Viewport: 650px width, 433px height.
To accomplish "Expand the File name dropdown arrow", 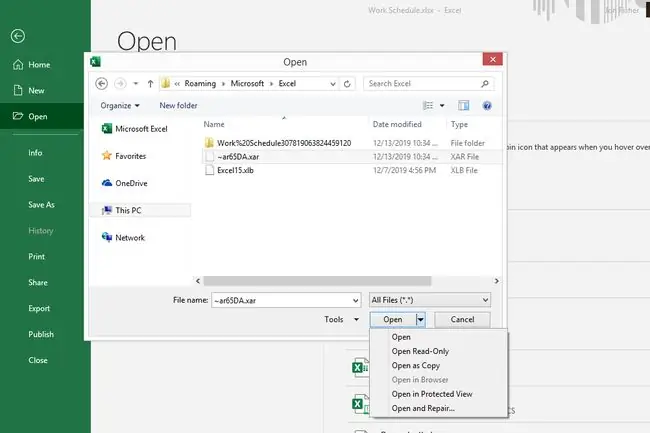I will [356, 300].
